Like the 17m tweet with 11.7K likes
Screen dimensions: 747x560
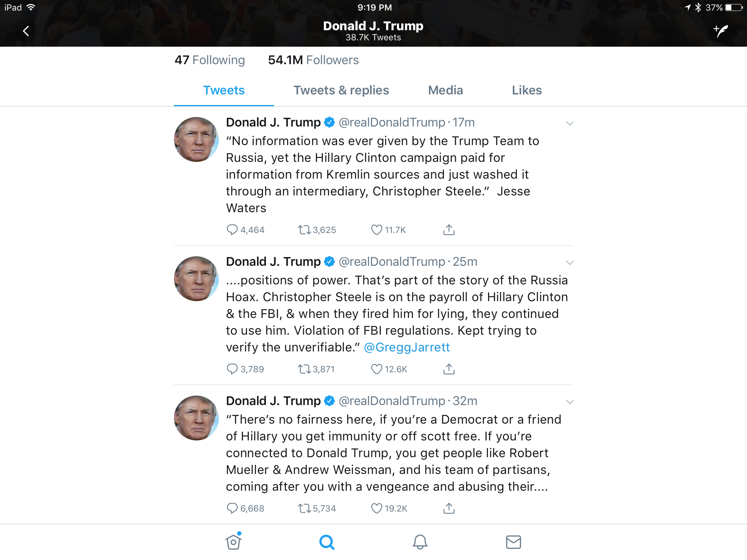376,230
